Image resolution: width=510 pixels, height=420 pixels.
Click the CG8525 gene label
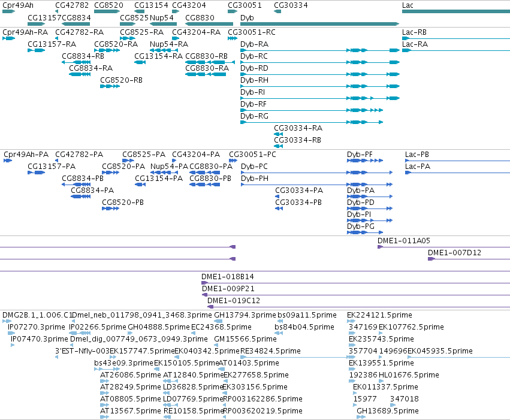coord(134,17)
